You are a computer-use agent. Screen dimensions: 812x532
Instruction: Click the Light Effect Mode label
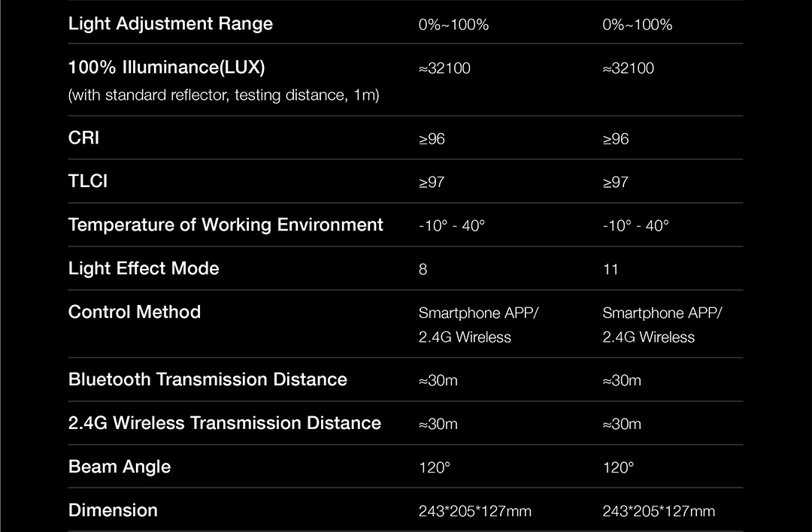[144, 269]
